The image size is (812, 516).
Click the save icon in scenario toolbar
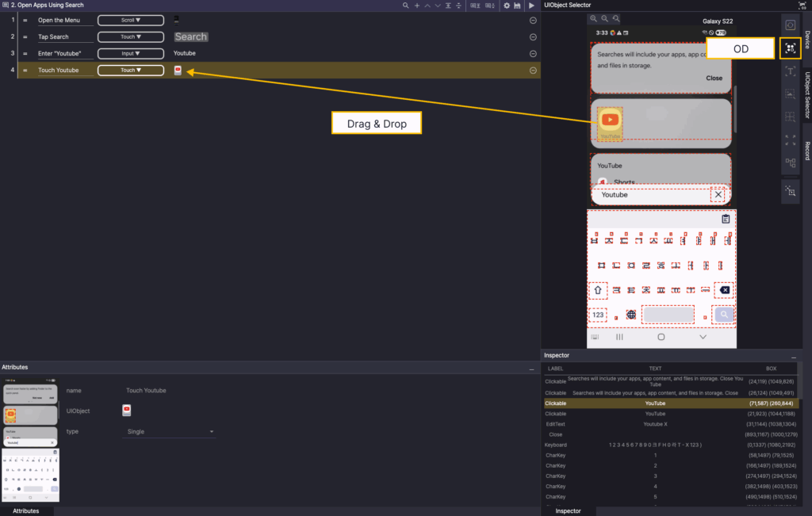(518, 6)
